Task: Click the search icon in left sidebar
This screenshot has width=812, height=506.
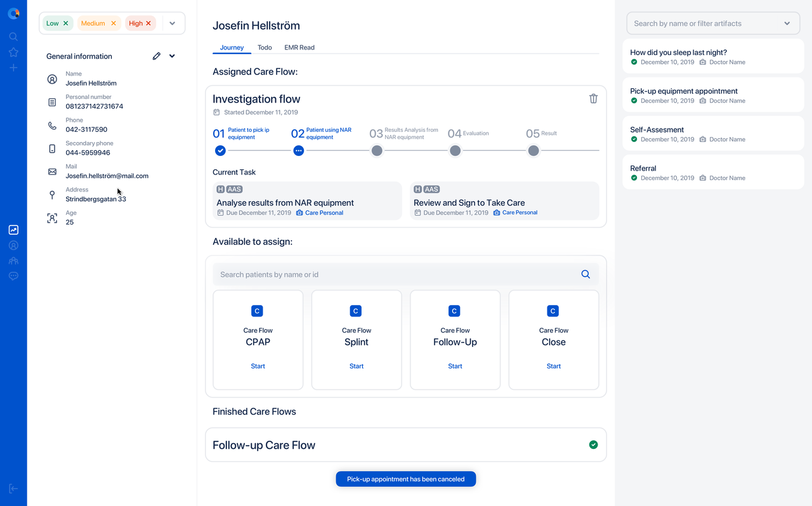Action: click(13, 37)
